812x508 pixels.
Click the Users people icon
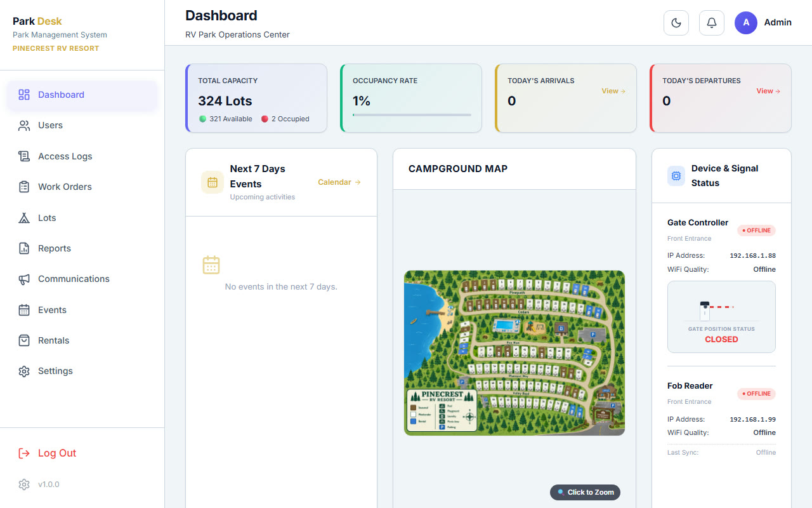24,126
